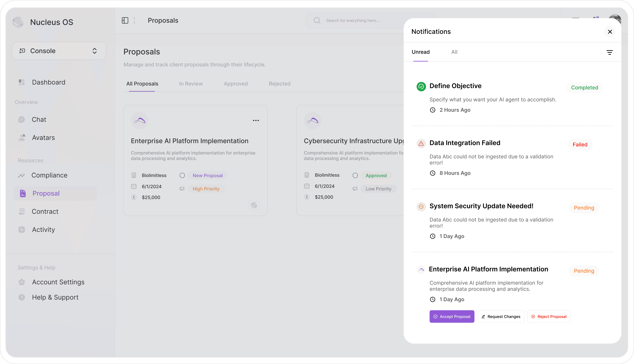
Task: Open Avatars in the sidebar
Action: coord(43,138)
